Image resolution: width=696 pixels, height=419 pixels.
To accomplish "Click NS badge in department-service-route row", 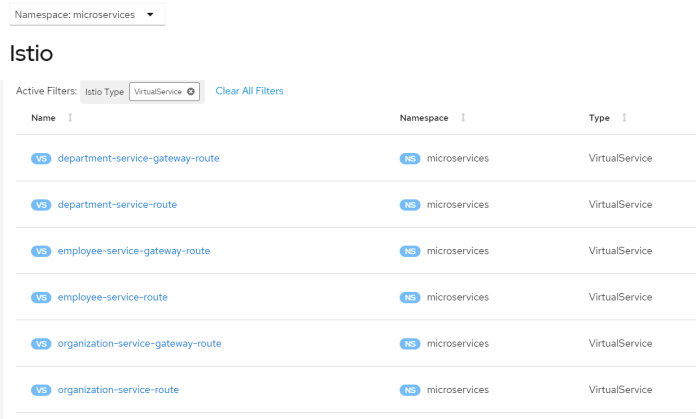I will click(x=410, y=205).
